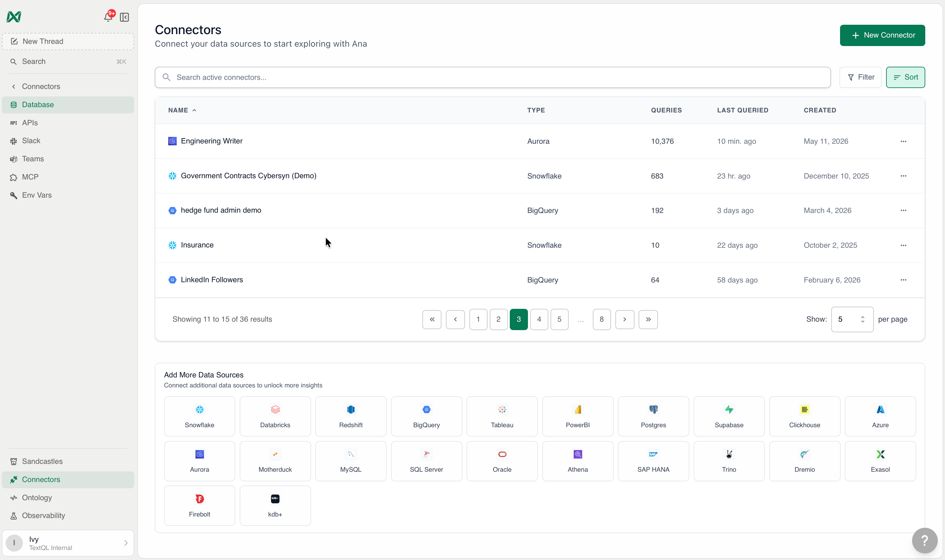The width and height of the screenshot is (945, 560).
Task: Go to pagination page 1
Action: (x=478, y=319)
